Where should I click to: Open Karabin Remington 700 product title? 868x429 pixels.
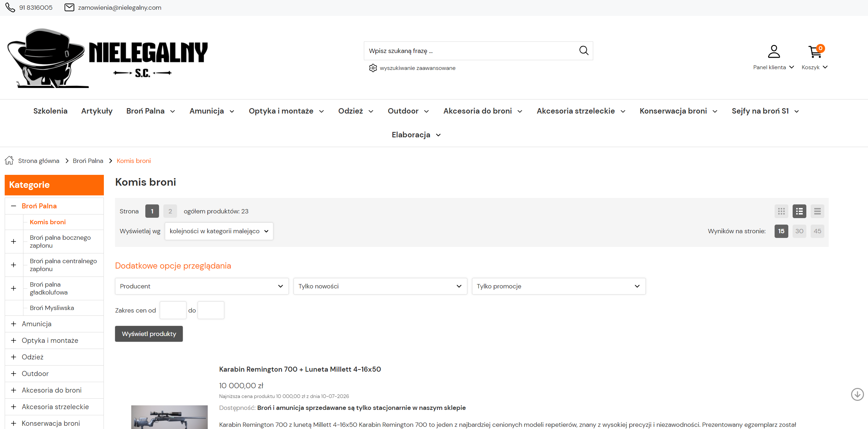pyautogui.click(x=300, y=369)
